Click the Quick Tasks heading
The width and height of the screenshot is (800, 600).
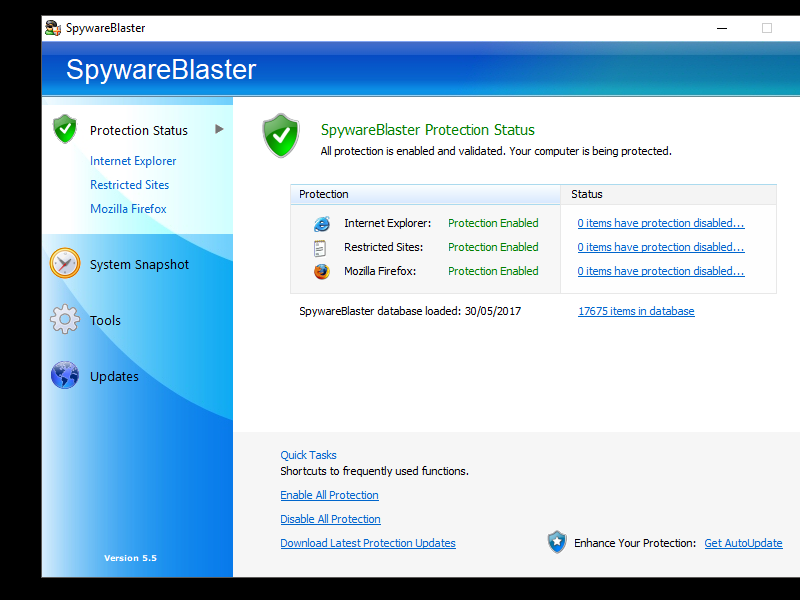(x=308, y=455)
